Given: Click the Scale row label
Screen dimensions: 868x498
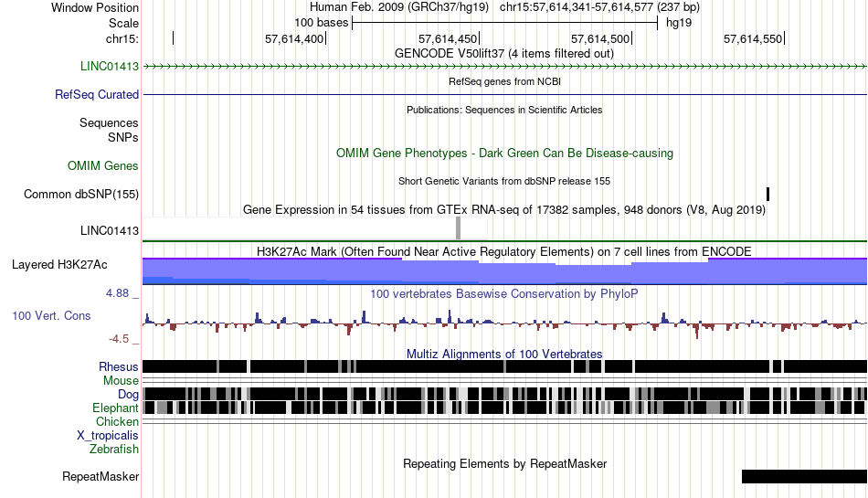Looking at the screenshot, I should [123, 23].
